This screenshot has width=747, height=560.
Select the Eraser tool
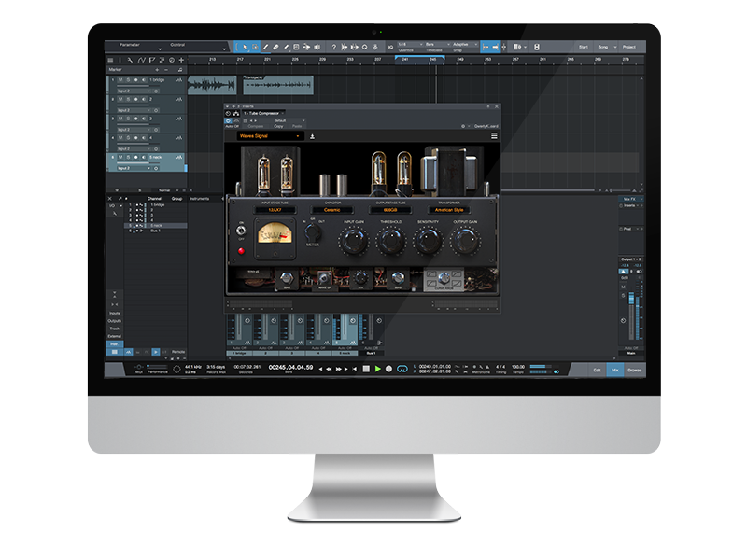click(x=275, y=48)
